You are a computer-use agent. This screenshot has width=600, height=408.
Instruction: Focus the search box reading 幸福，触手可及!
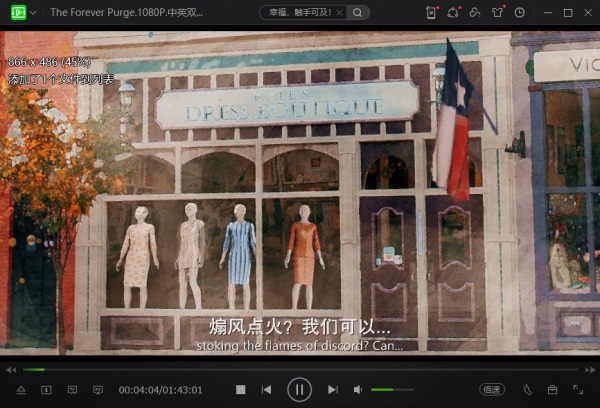300,13
